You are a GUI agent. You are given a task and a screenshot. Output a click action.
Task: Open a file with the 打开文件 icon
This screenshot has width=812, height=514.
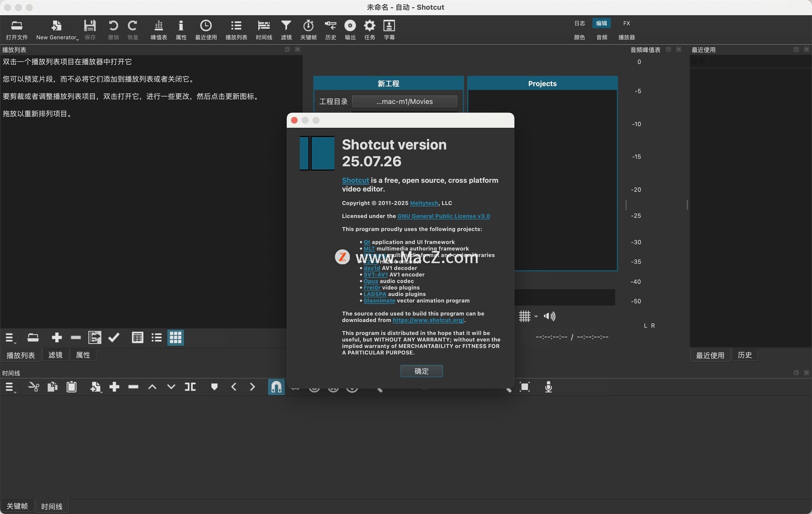(x=16, y=30)
